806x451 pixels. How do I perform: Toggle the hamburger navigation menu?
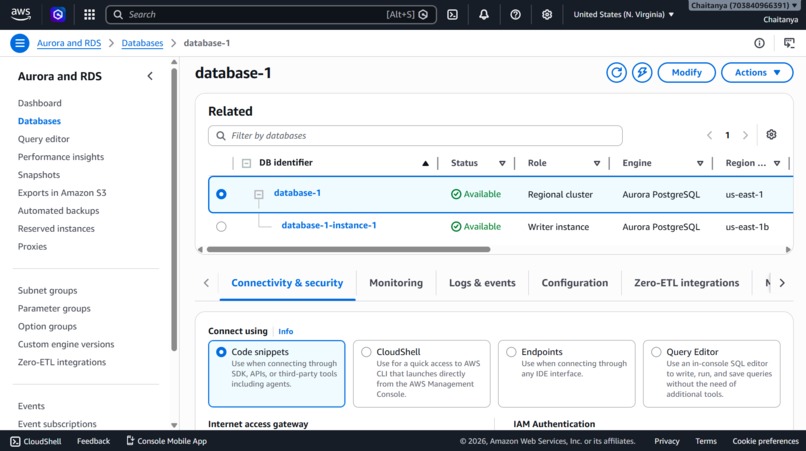tap(20, 43)
